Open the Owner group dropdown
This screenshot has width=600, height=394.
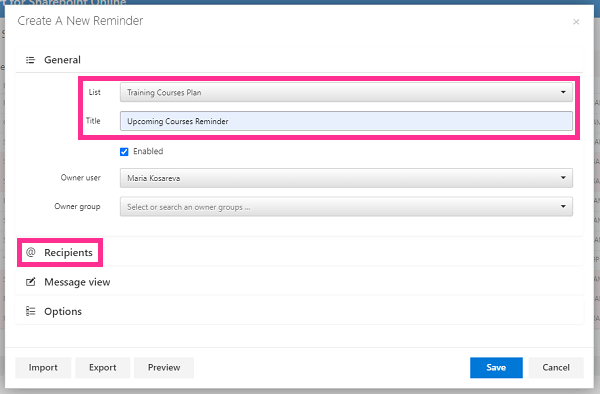(x=346, y=207)
